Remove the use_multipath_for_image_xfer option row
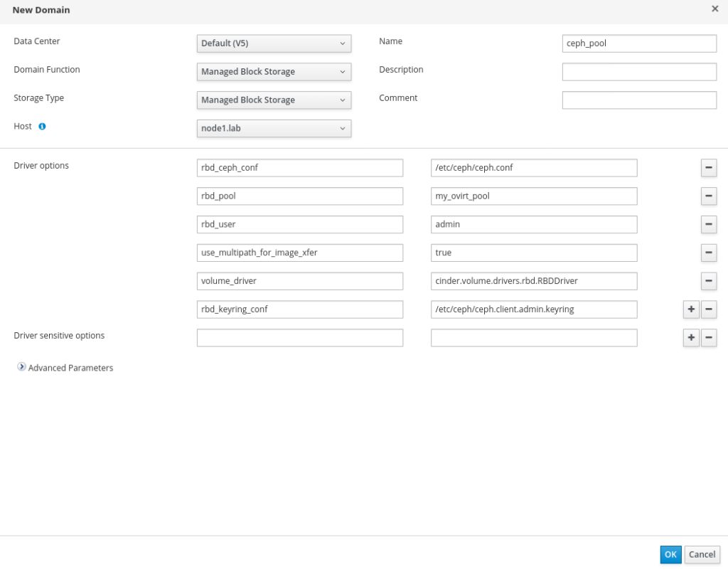The width and height of the screenshot is (728, 572). click(709, 253)
